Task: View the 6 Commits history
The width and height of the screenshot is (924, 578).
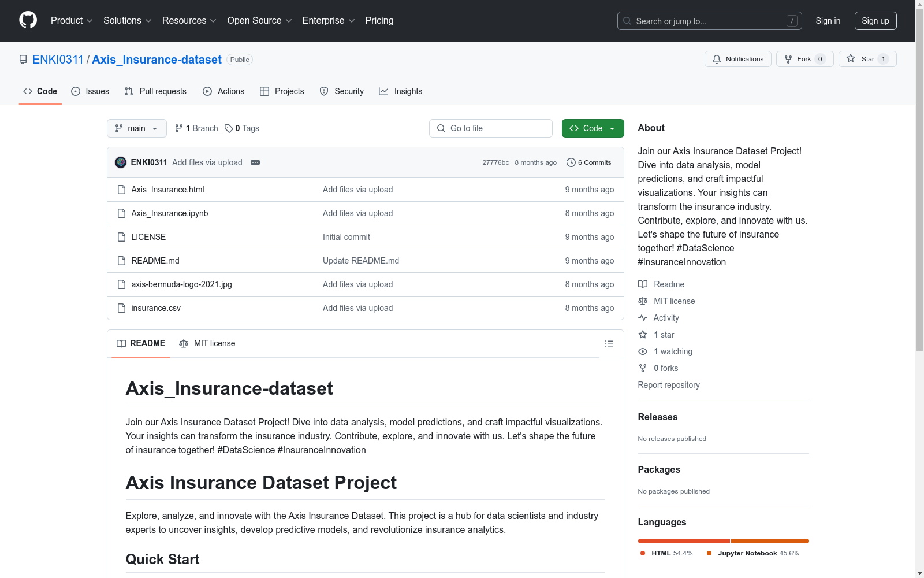Action: tap(589, 162)
